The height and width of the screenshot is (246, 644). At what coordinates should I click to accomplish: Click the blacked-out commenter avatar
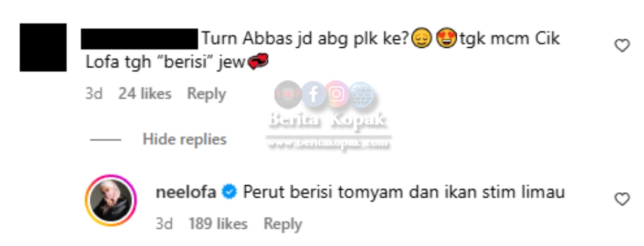coord(43,47)
